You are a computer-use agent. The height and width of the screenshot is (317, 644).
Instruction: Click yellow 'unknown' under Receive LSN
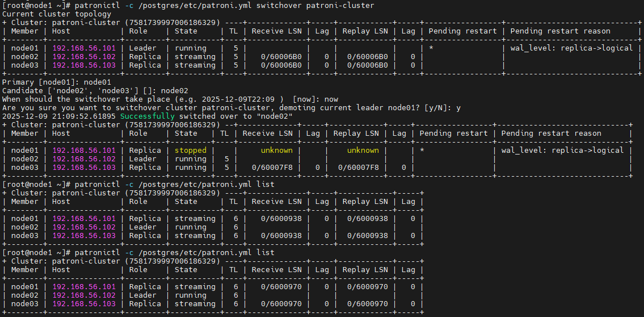[x=276, y=151]
